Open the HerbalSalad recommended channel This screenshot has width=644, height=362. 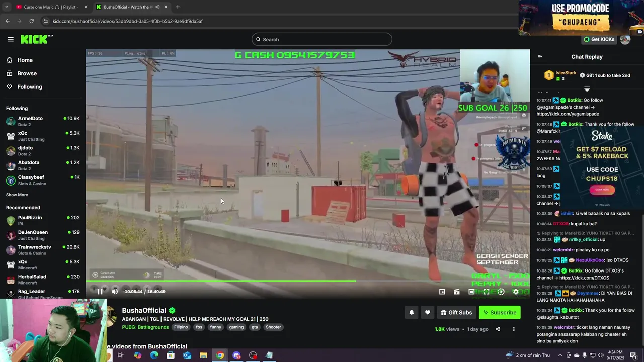(x=43, y=280)
